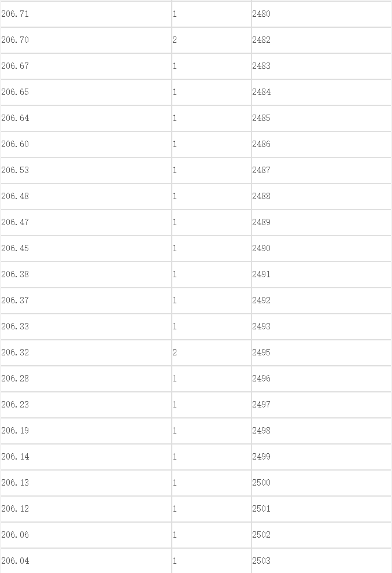Select the score cell 206.06
The height and width of the screenshot is (573, 392).
pos(86,535)
